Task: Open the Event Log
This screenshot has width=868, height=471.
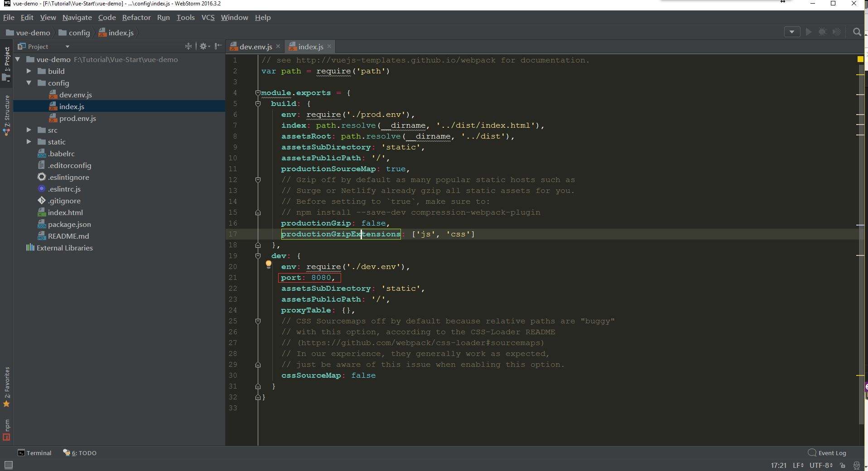Action: pyautogui.click(x=827, y=453)
